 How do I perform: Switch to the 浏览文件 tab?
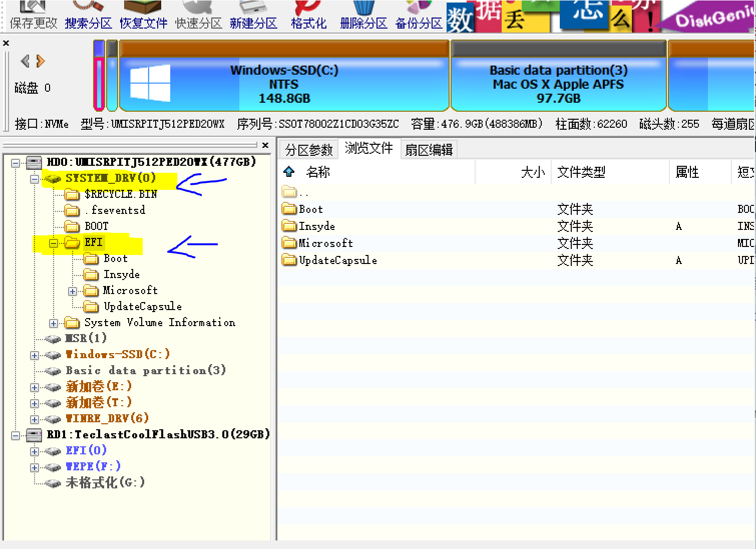[x=369, y=148]
